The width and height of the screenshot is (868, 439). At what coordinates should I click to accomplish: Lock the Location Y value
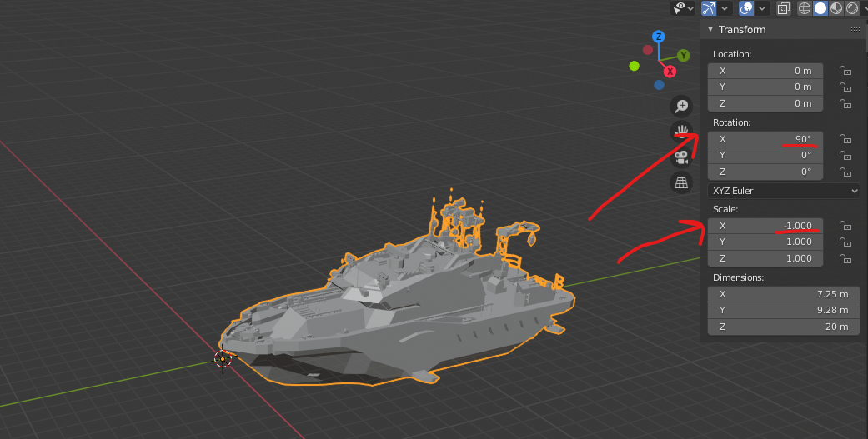[845, 87]
